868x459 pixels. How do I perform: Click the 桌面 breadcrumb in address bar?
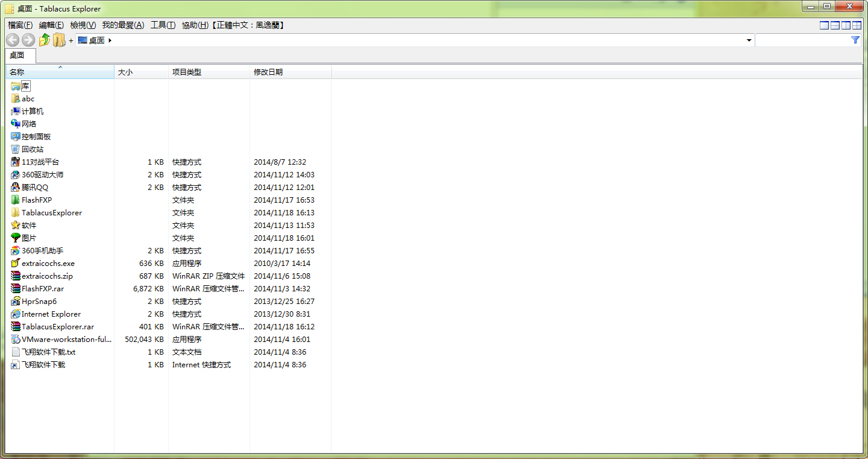pyautogui.click(x=96, y=40)
